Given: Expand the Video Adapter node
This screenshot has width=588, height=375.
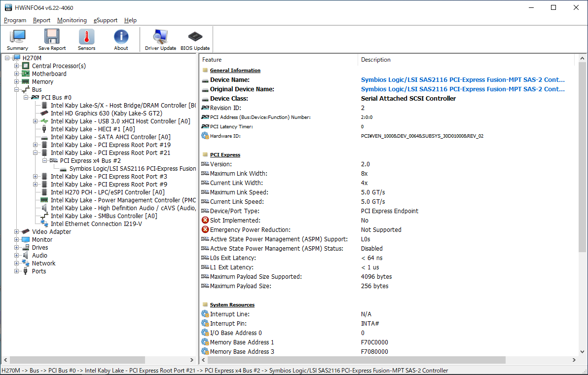Looking at the screenshot, I should coord(16,232).
